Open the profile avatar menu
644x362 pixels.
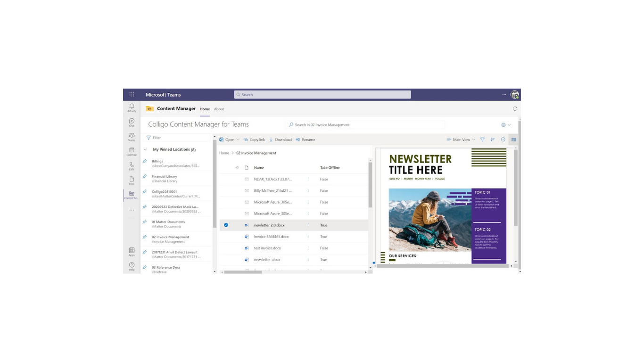click(515, 95)
